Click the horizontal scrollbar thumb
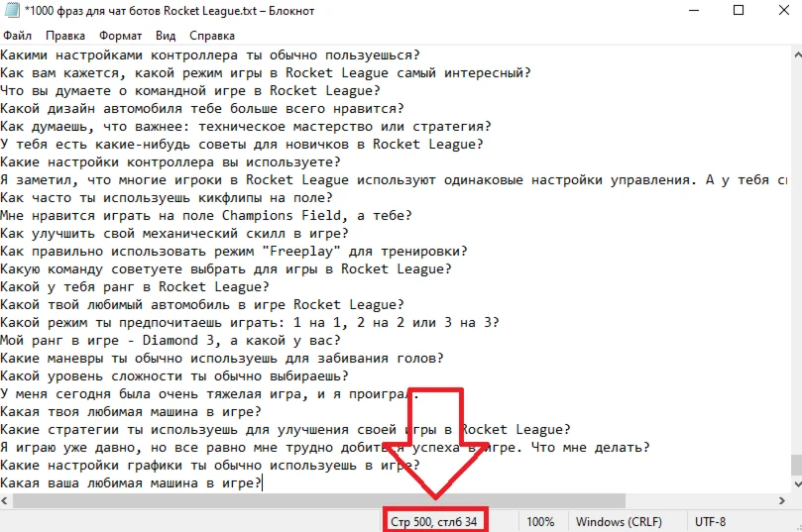Image resolution: width=802 pixels, height=532 pixels. (x=319, y=501)
